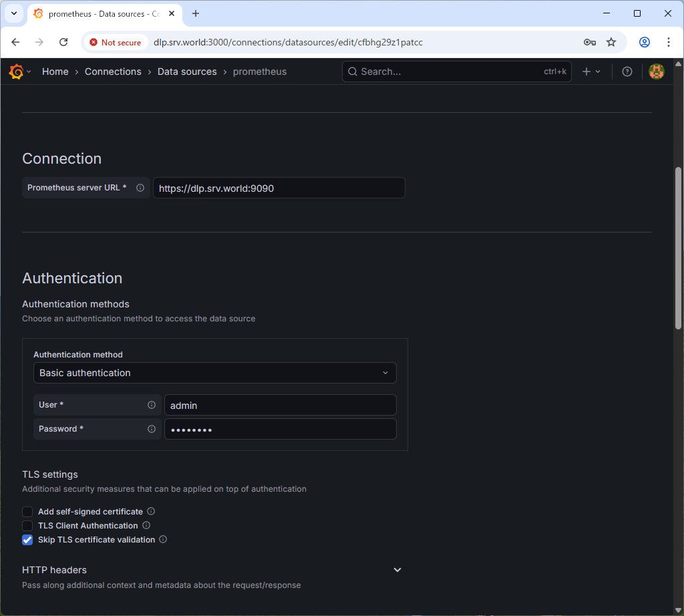684x616 pixels.
Task: Open dropdown arrow beside Grafana logo
Action: (29, 71)
